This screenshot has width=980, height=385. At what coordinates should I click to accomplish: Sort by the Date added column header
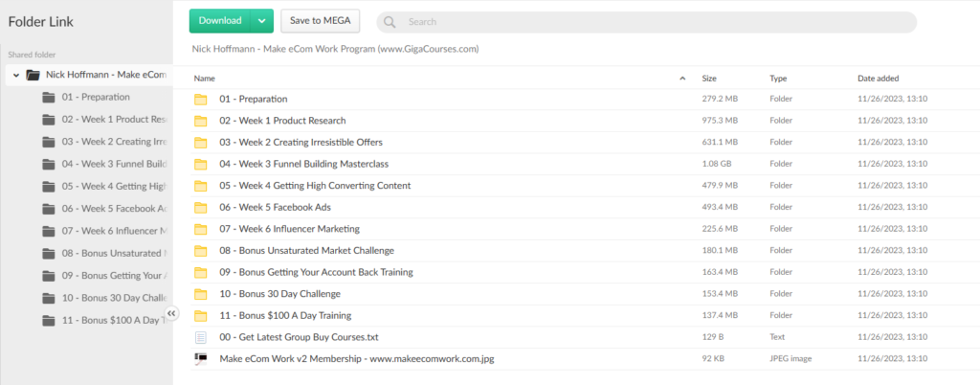pyautogui.click(x=878, y=79)
